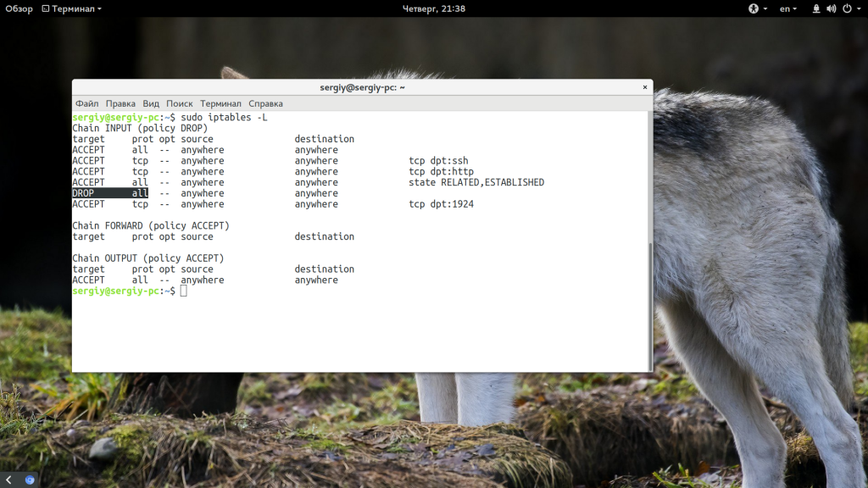The image size is (868, 488).
Task: Collapse the bottom-left tray arrow
Action: (8, 480)
